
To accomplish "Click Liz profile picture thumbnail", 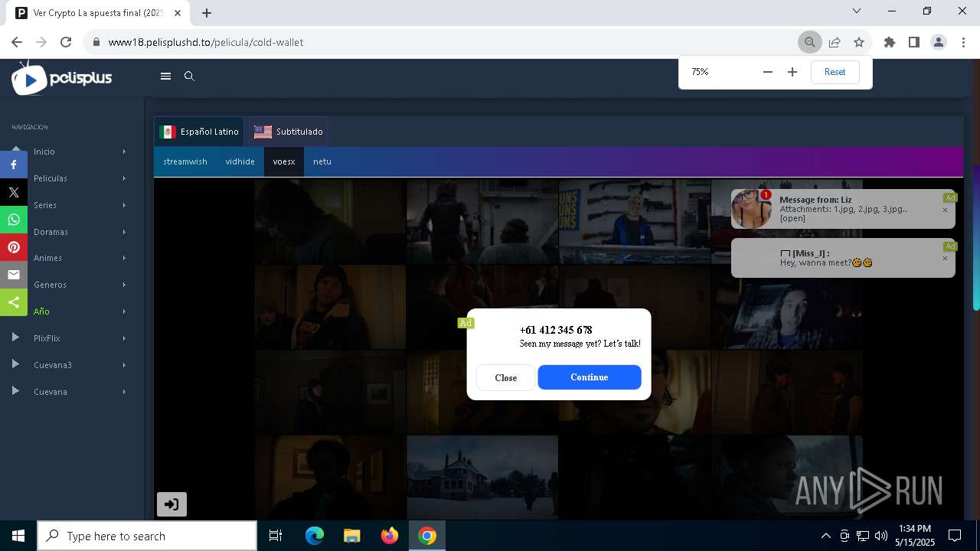I will (751, 209).
